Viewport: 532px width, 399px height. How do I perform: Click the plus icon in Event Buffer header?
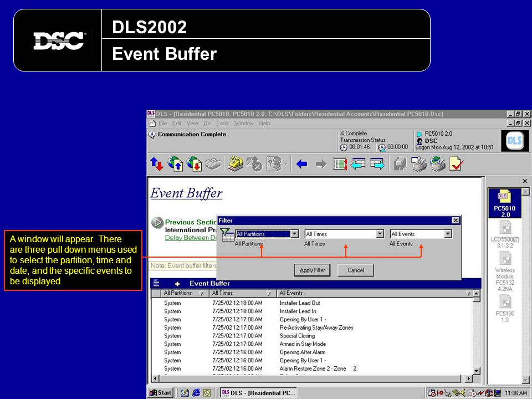pos(177,284)
